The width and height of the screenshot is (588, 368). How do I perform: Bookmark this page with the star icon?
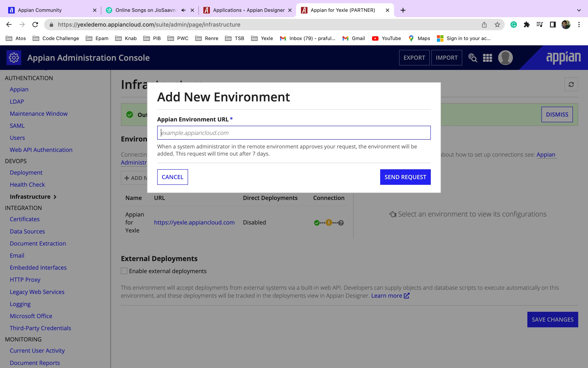(497, 25)
